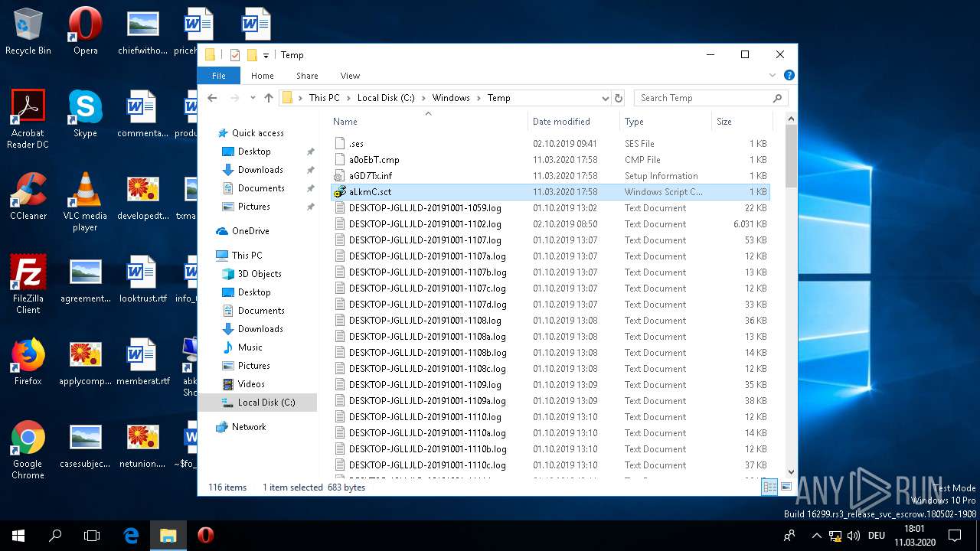Open the View ribbon tab
The height and width of the screenshot is (551, 980).
click(350, 76)
